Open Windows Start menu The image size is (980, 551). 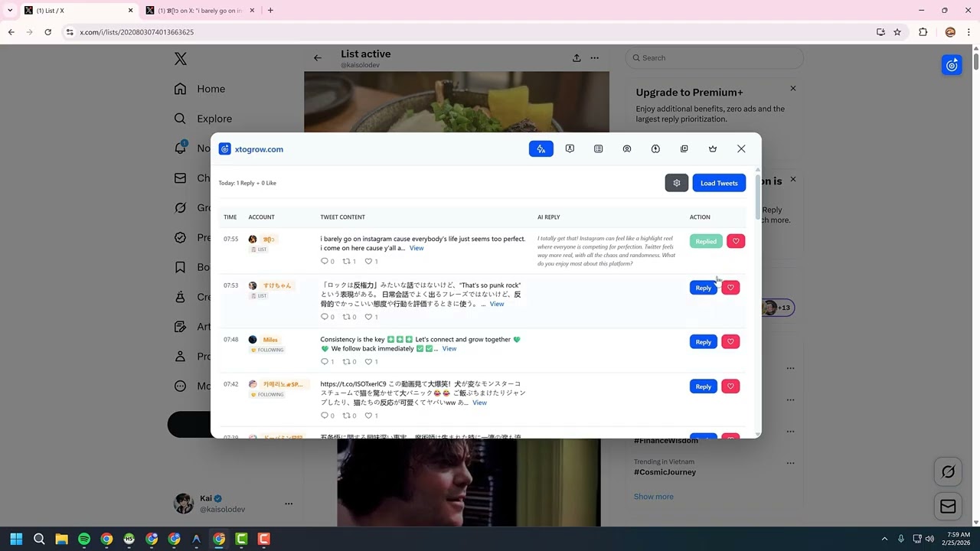(16, 539)
